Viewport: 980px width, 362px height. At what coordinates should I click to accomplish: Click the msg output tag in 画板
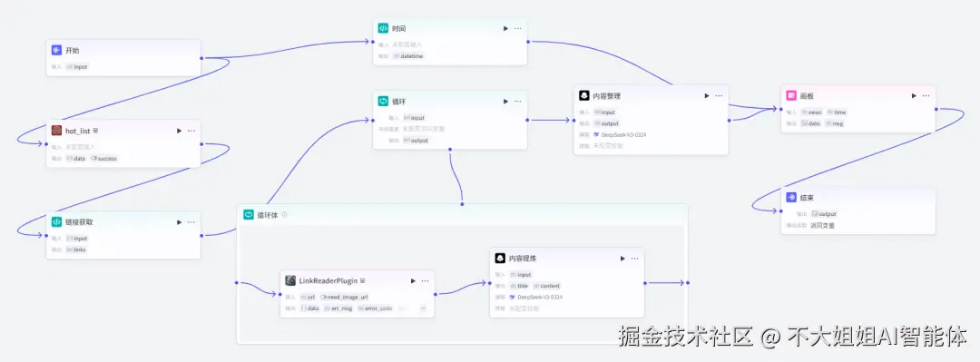[835, 123]
